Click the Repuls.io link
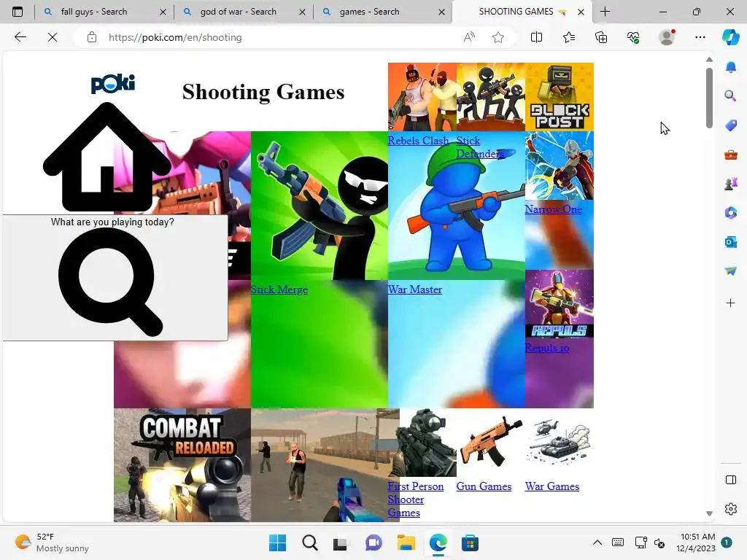Image resolution: width=747 pixels, height=560 pixels. coord(547,348)
